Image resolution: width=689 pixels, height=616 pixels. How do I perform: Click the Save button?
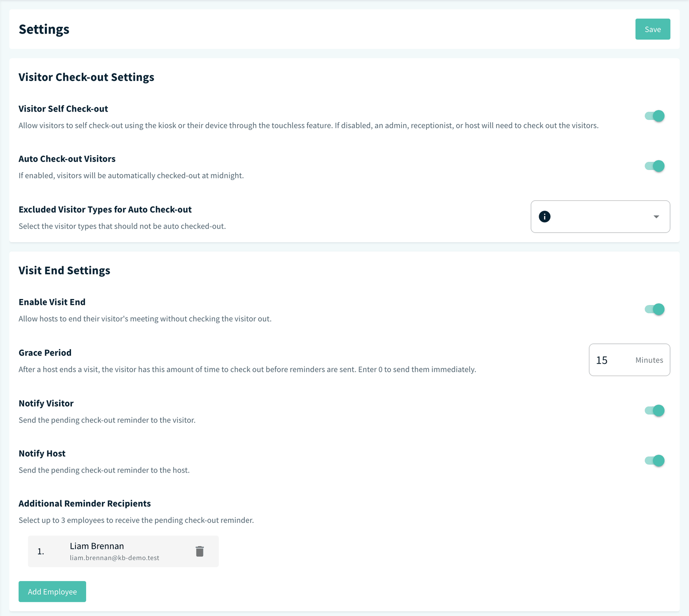652,29
